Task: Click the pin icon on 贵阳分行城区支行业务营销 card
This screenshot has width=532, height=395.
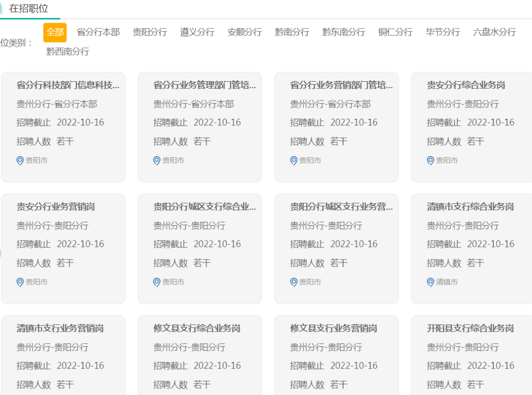Action: tap(294, 282)
